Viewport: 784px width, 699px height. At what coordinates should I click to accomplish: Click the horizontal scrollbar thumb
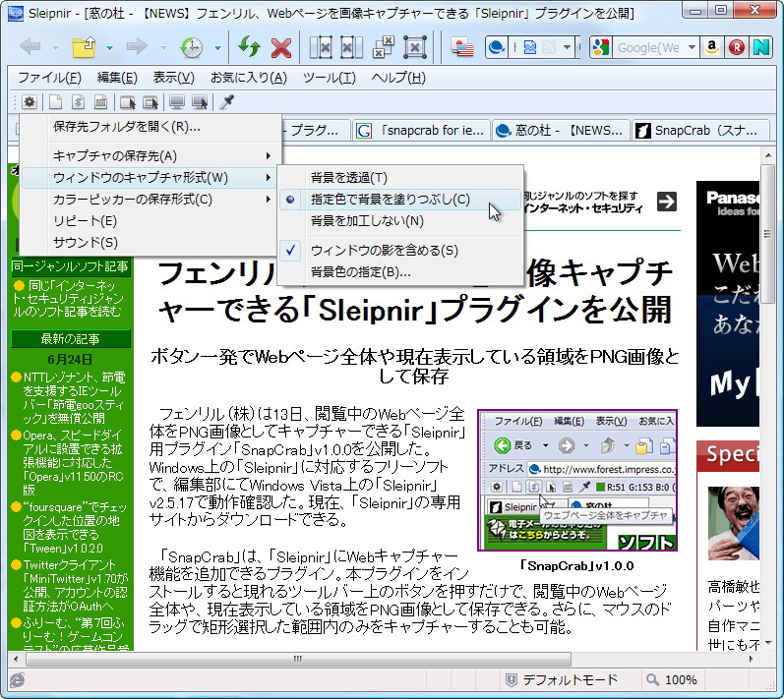point(298,659)
